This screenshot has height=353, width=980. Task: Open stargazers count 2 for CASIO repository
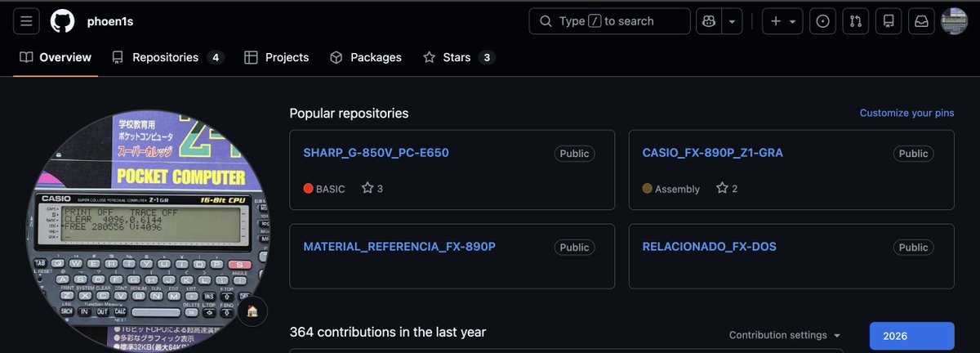727,189
